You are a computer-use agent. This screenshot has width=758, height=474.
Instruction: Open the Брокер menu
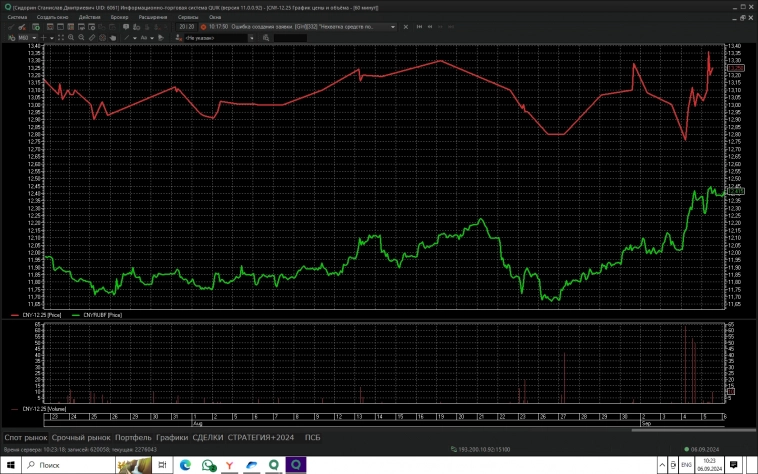119,17
